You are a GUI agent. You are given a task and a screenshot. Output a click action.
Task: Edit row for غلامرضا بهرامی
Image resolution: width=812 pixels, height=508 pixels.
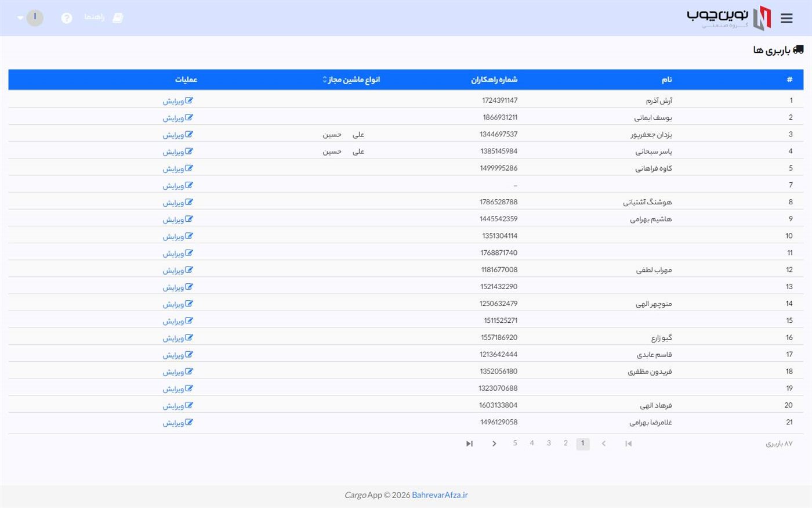tap(177, 423)
